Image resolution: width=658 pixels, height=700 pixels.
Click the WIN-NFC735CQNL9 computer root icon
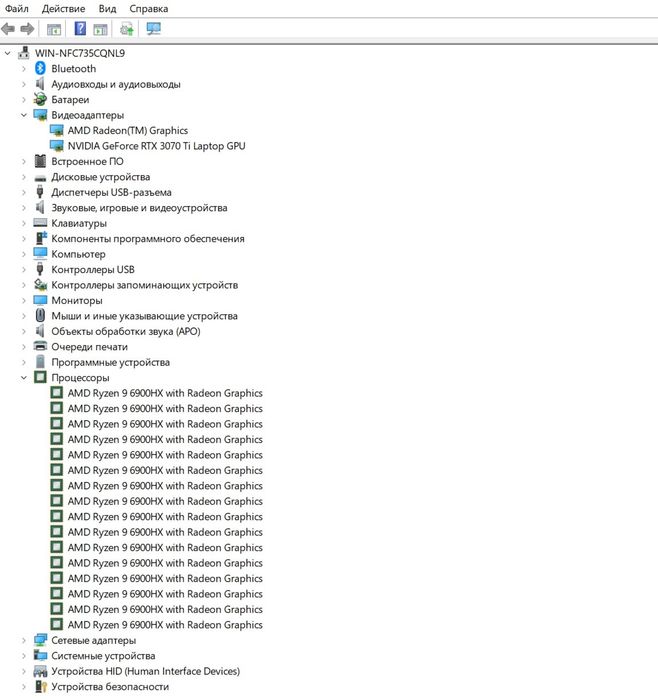(24, 53)
